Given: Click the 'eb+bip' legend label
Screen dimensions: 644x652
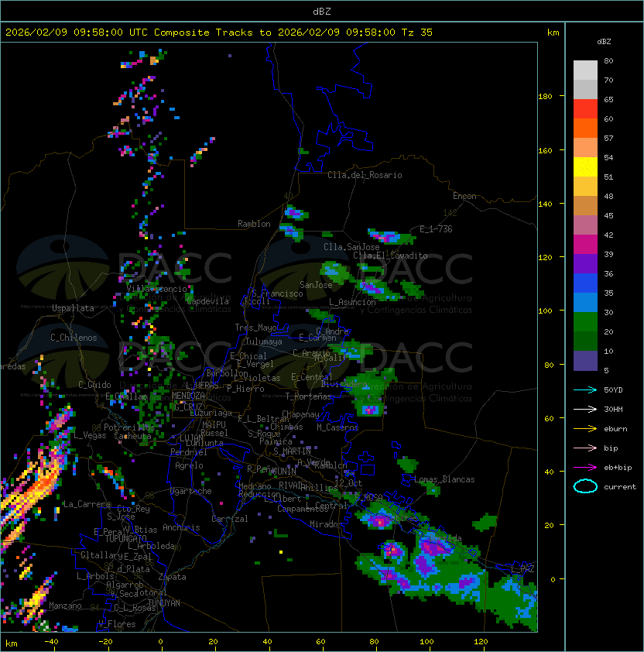Looking at the screenshot, I should point(618,468).
